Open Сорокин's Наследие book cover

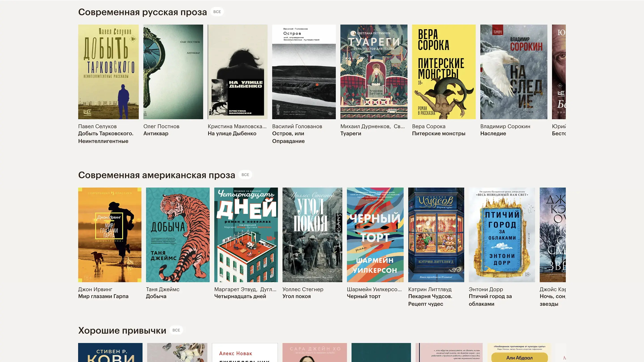click(x=513, y=72)
